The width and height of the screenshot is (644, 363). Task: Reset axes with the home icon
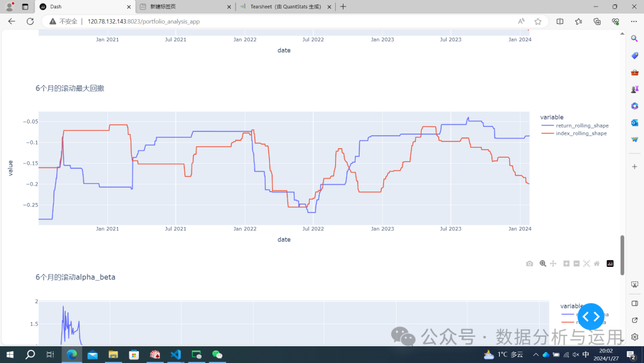596,263
